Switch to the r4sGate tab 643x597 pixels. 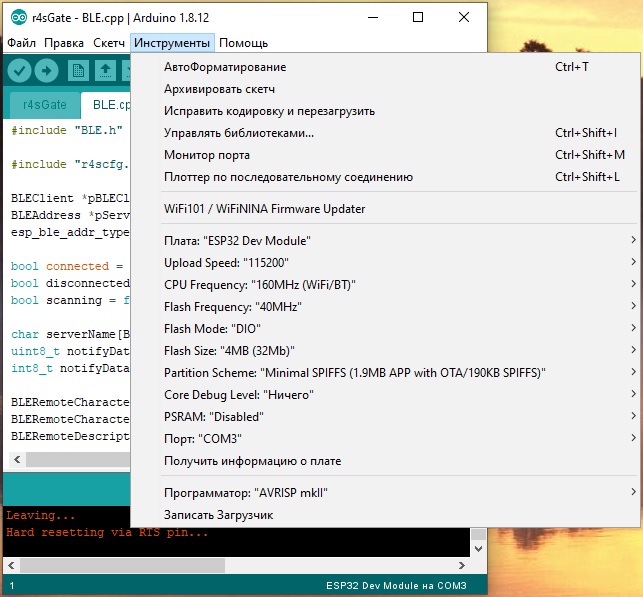tap(45, 105)
